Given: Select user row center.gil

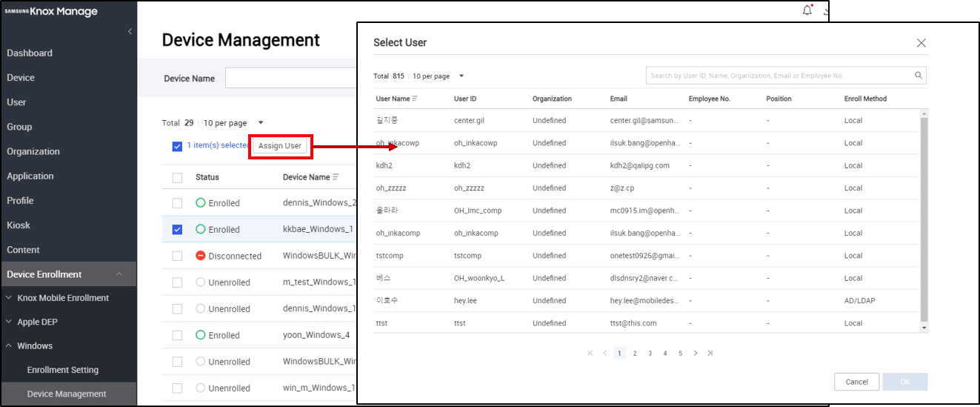Looking at the screenshot, I should 647,120.
